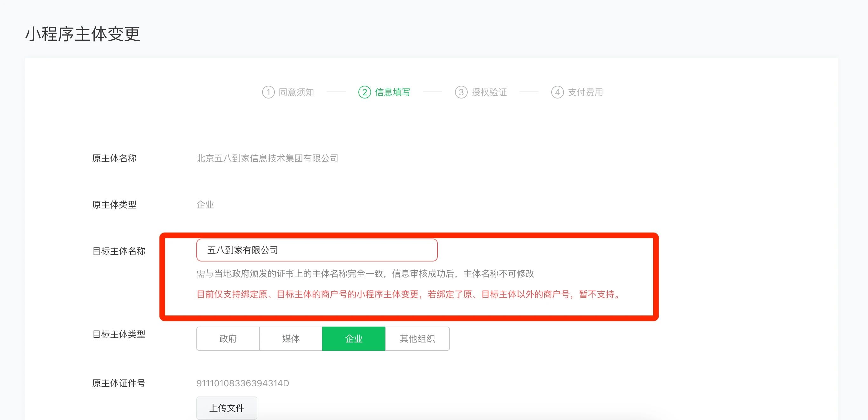The image size is (868, 420).
Task: Click the 授权验证 step label
Action: tap(489, 92)
